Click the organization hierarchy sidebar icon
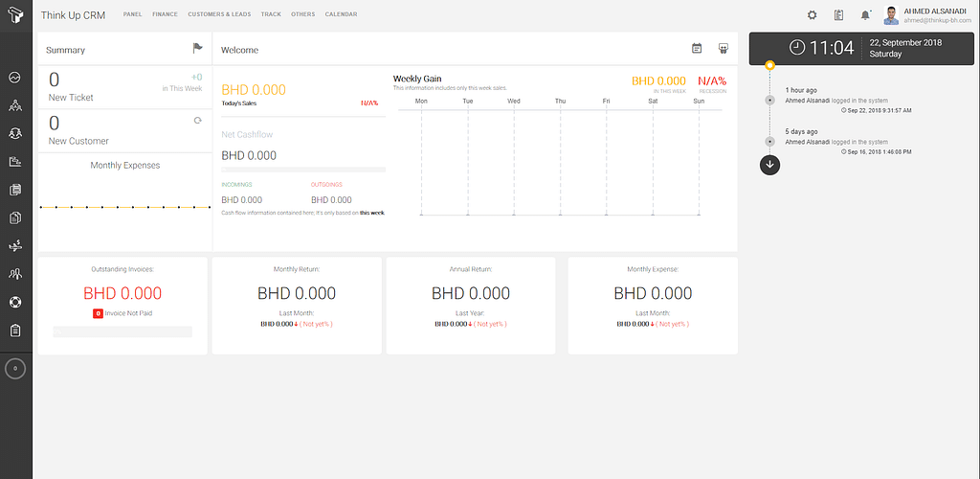The width and height of the screenshot is (980, 479). pyautogui.click(x=15, y=105)
